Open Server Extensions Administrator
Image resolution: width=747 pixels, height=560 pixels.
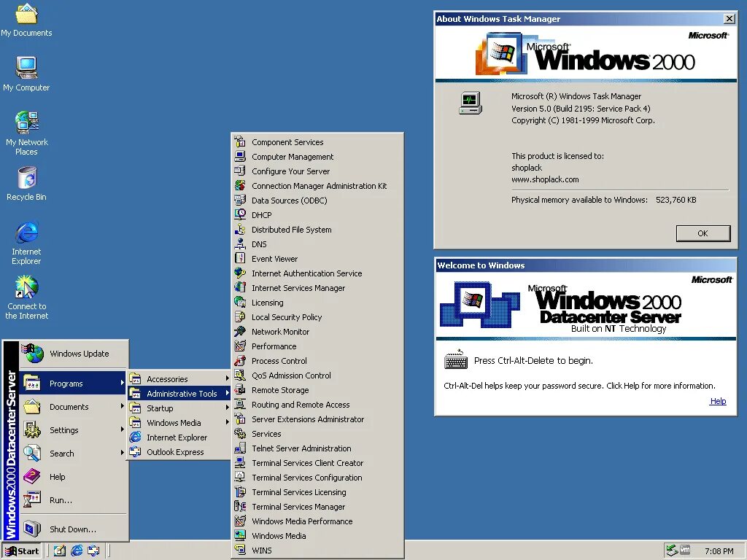pyautogui.click(x=317, y=419)
